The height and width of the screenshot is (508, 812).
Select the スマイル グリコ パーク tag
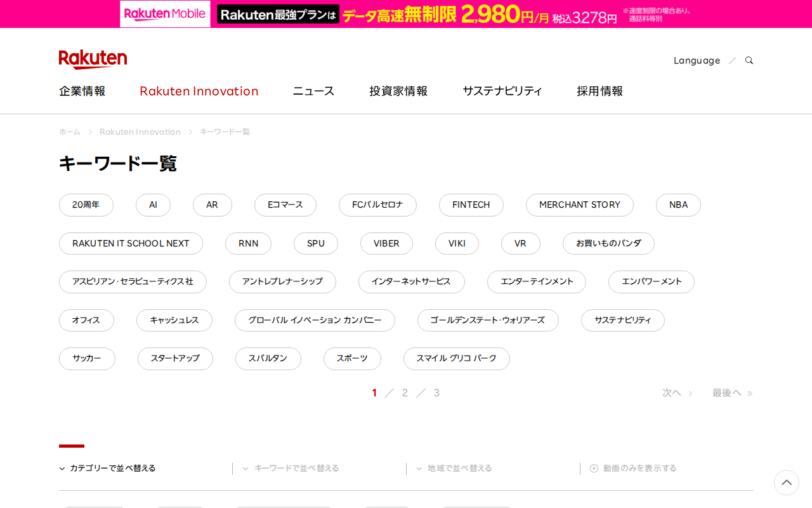pyautogui.click(x=457, y=359)
